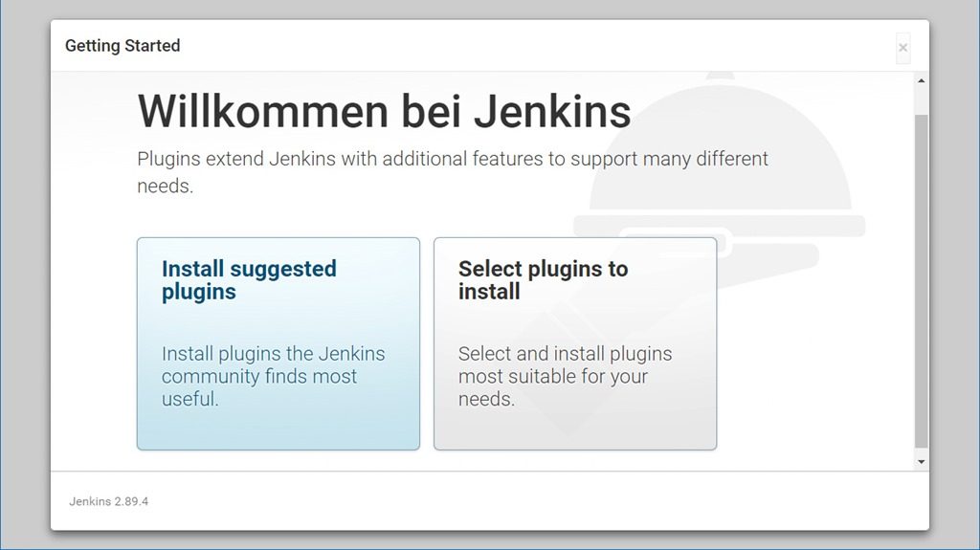The image size is (980, 550).
Task: Click the scrollbar track above the thumb
Action: click(x=922, y=100)
